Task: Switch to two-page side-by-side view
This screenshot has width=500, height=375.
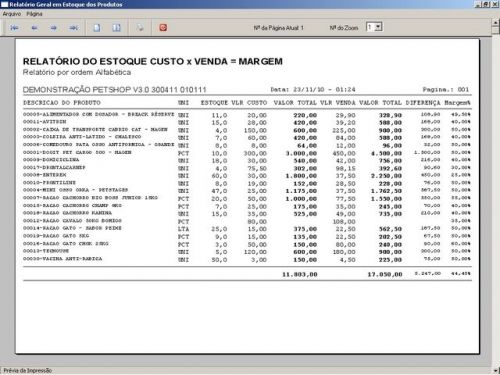Action: click(116, 28)
